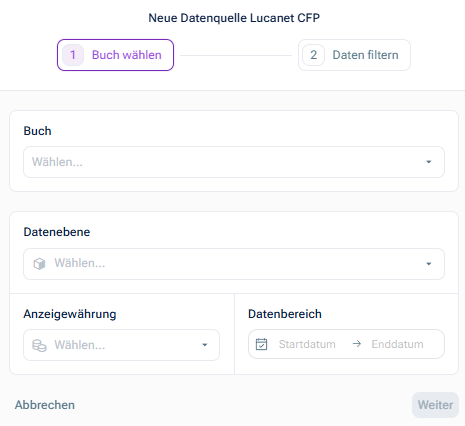465x426 pixels.
Task: Open the Anzeigewährung Wählen combo box
Action: [121, 345]
